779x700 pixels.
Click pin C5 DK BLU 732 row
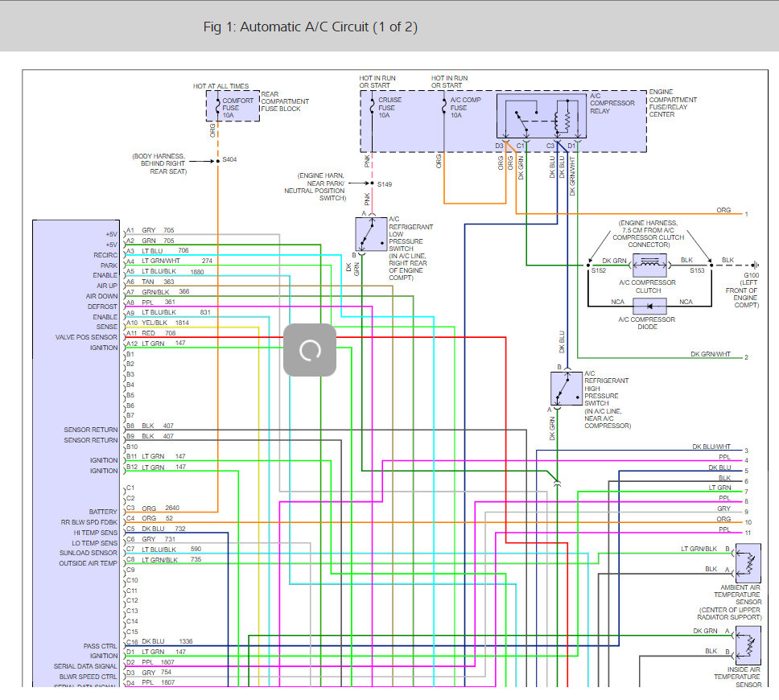(x=155, y=529)
